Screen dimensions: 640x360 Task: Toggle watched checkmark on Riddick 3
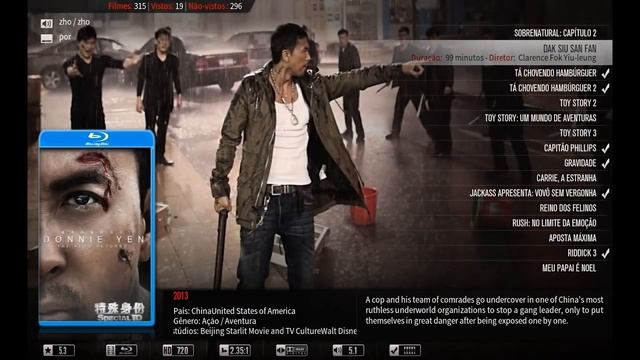pyautogui.click(x=606, y=253)
